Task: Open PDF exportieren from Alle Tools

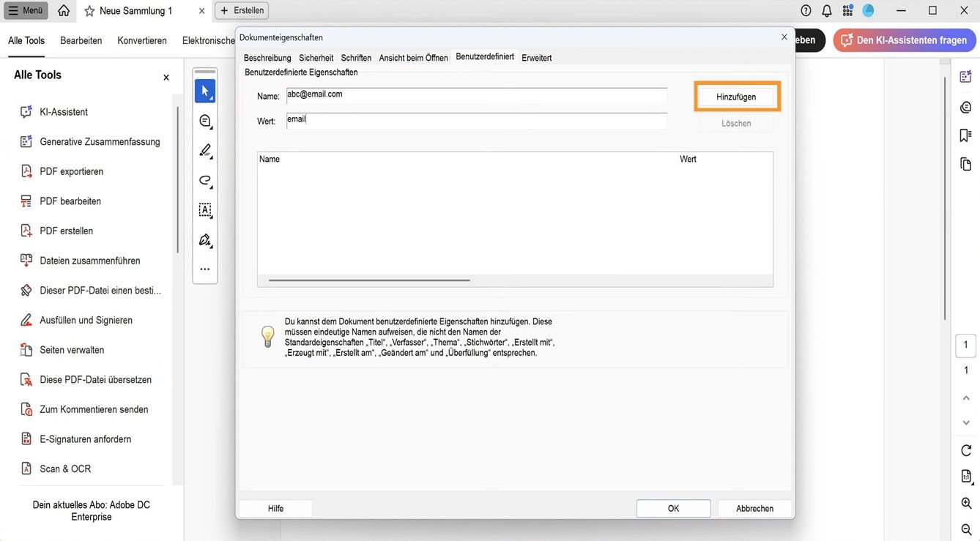Action: tap(71, 171)
